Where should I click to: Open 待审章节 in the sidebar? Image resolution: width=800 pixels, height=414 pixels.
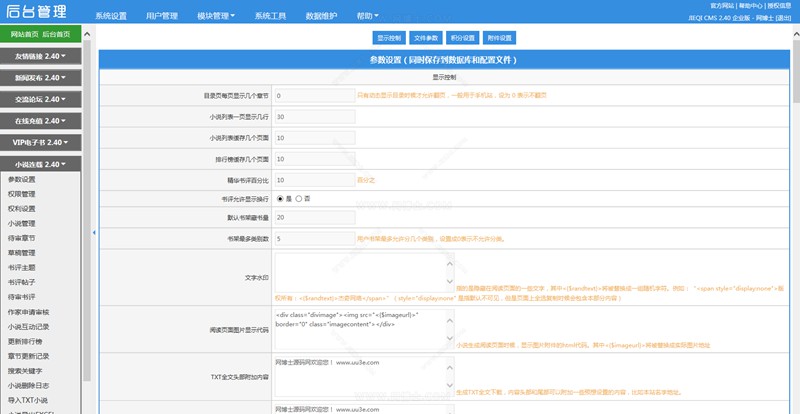tap(21, 238)
